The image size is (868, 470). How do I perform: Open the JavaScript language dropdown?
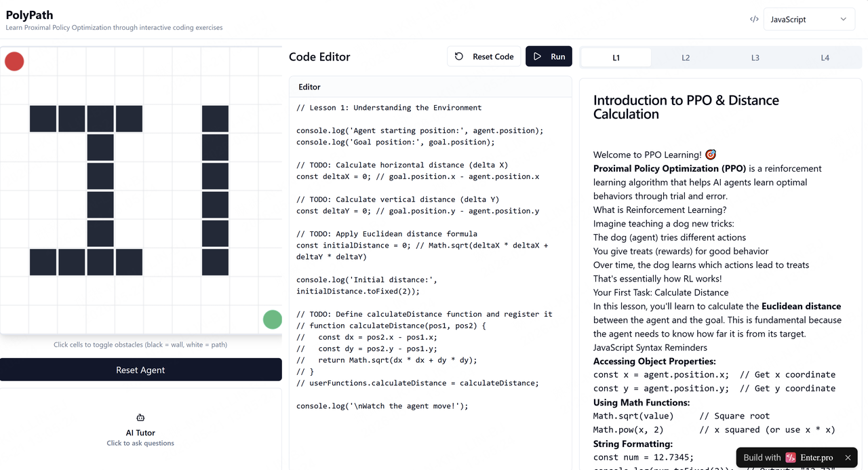809,19
